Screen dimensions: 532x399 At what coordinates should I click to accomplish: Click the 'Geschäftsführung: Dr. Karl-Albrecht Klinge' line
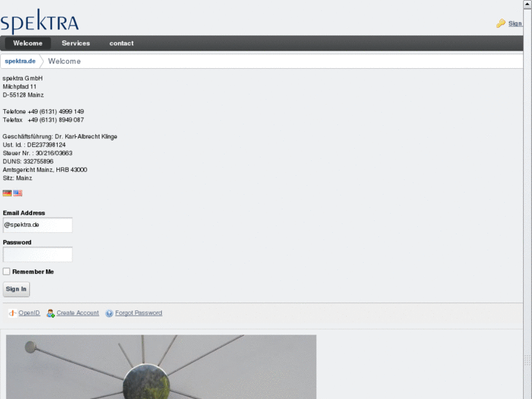click(60, 136)
